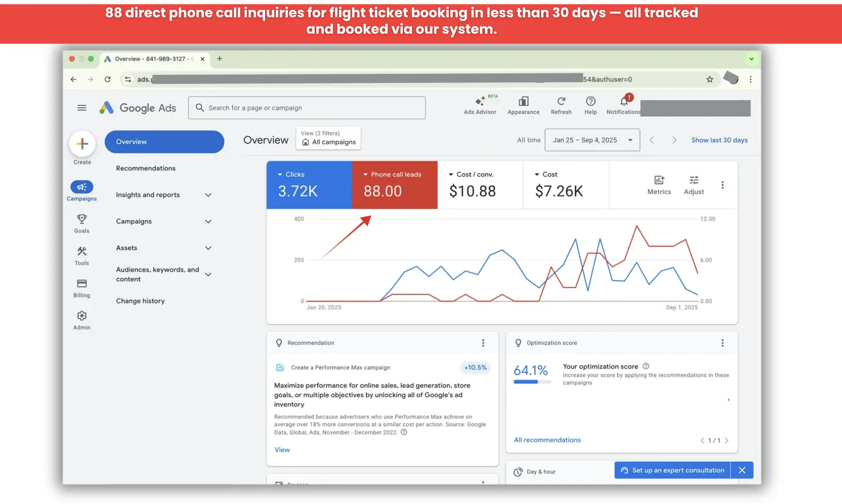Open Chrome tab list dropdown
Screen dimensions: 842x504
(751, 59)
